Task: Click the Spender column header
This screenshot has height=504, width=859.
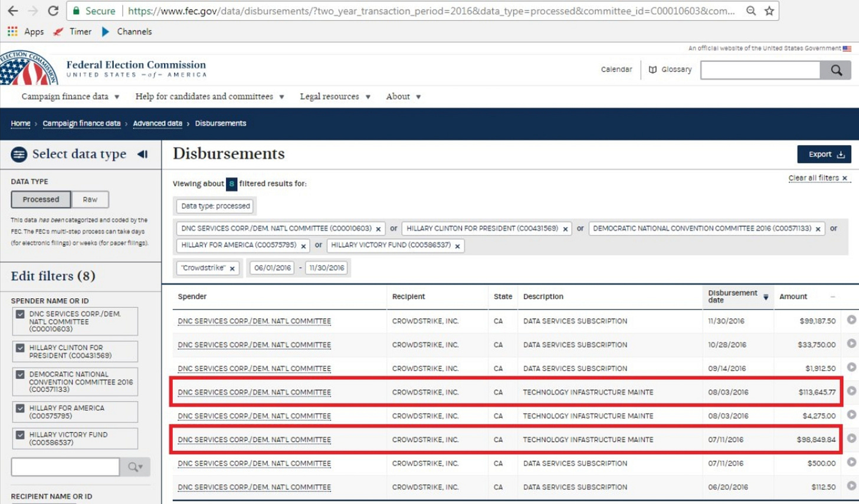Action: click(192, 297)
